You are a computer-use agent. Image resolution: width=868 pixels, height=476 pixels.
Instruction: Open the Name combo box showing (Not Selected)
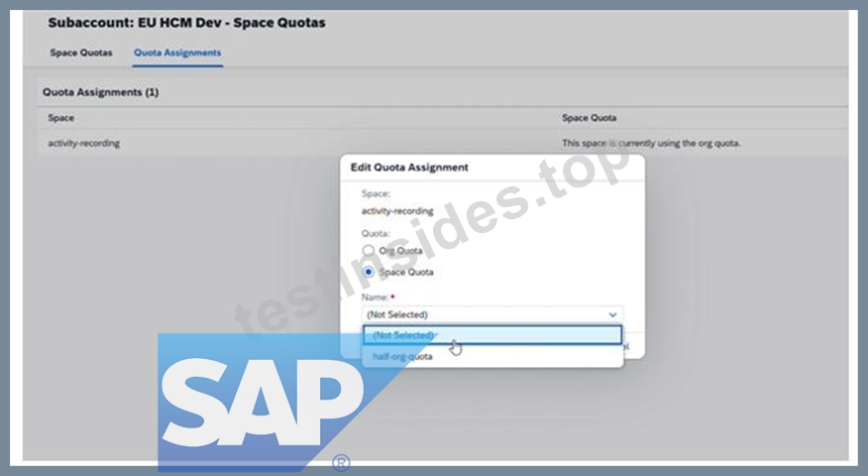click(x=492, y=314)
